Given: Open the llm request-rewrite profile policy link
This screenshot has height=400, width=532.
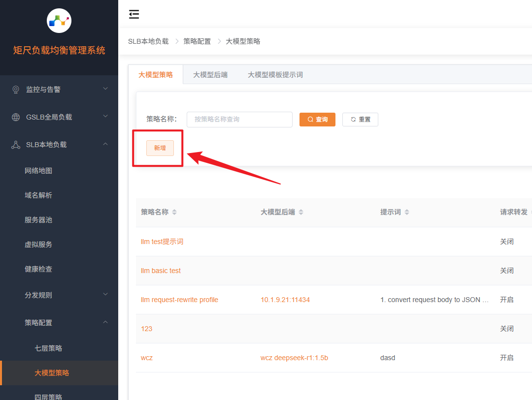Looking at the screenshot, I should [x=179, y=300].
